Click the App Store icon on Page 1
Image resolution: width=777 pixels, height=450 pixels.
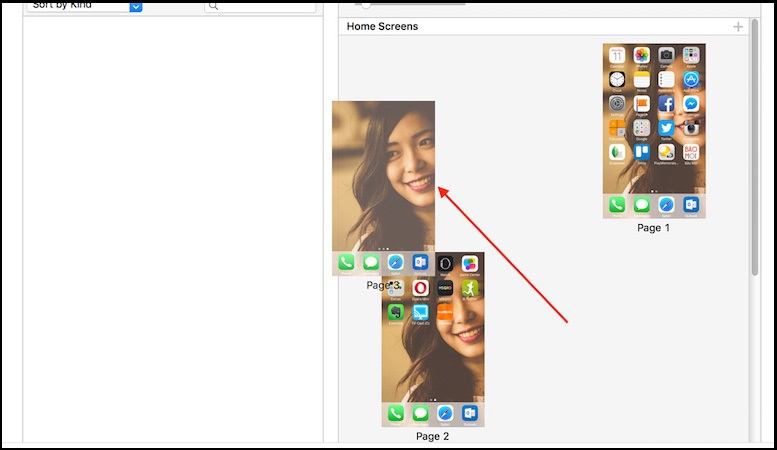691,80
